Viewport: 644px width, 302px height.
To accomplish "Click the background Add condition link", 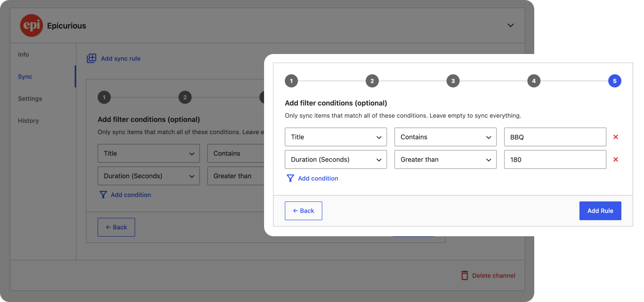I will coord(131,195).
